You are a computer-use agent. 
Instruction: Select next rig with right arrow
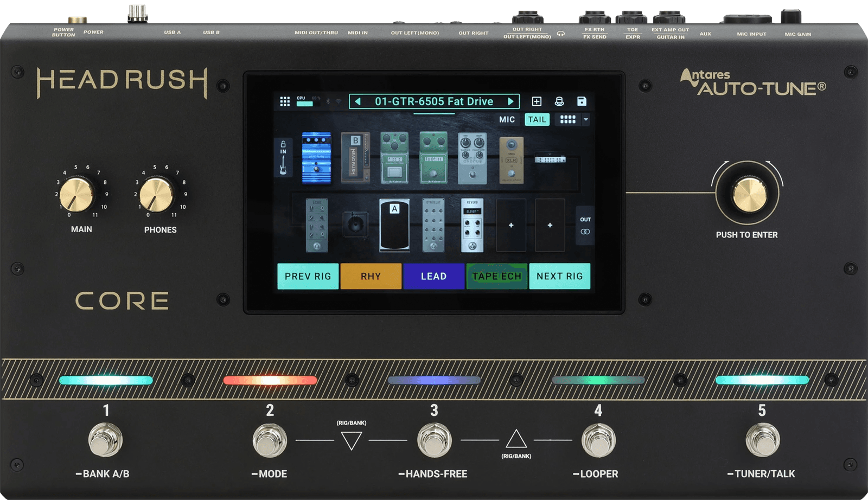pyautogui.click(x=510, y=101)
